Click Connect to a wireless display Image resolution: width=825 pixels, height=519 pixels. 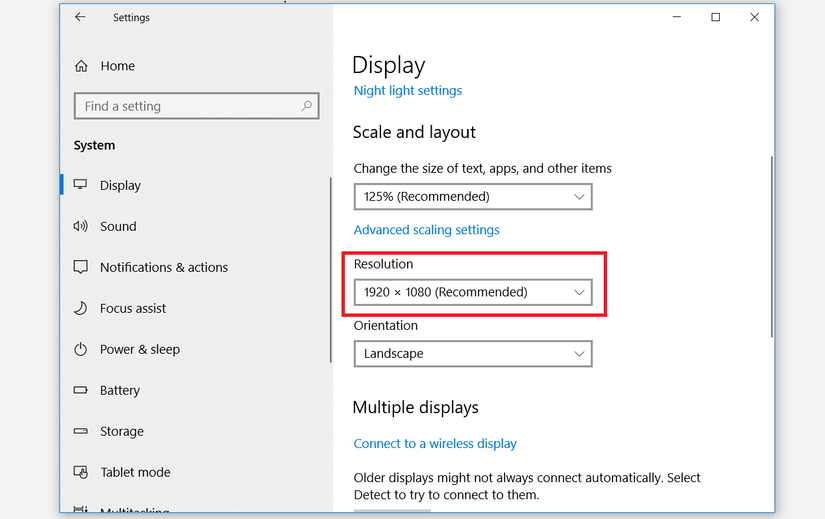pos(435,444)
